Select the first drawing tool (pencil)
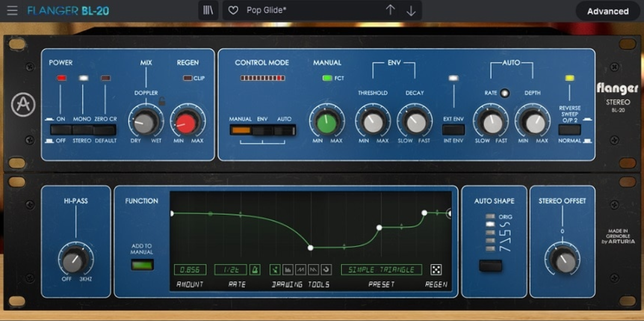The width and height of the screenshot is (644, 321). coord(275,270)
